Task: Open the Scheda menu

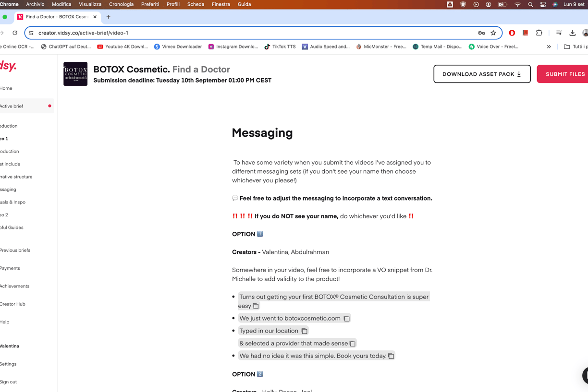Action: point(196,4)
